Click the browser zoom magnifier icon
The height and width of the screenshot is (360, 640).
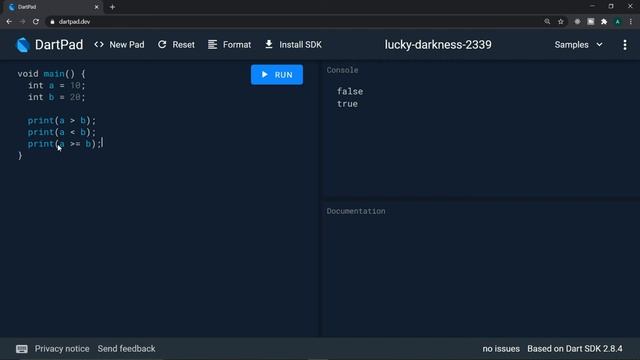coord(547,22)
